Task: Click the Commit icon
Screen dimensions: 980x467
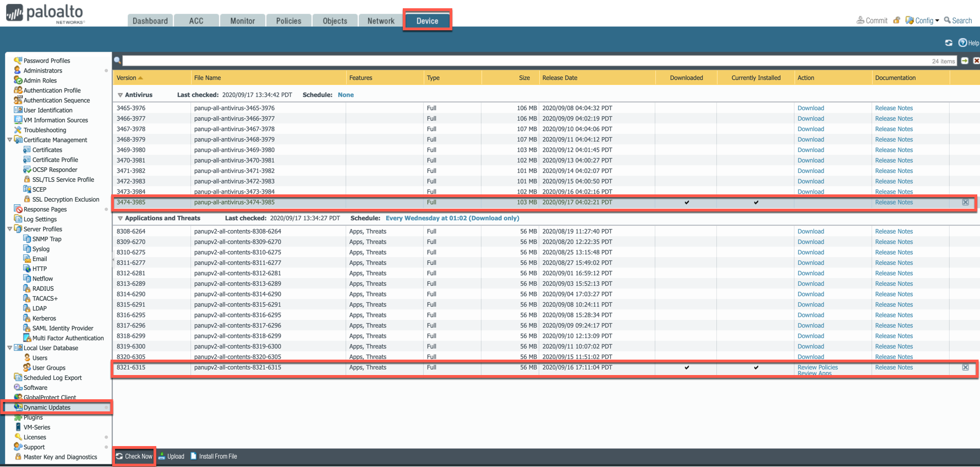Action: 860,20
